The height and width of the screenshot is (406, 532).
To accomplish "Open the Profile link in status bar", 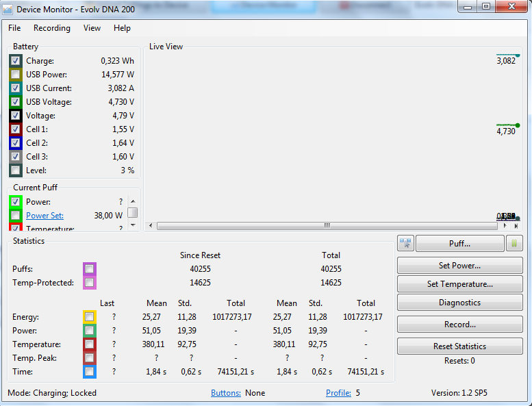I will (x=338, y=393).
